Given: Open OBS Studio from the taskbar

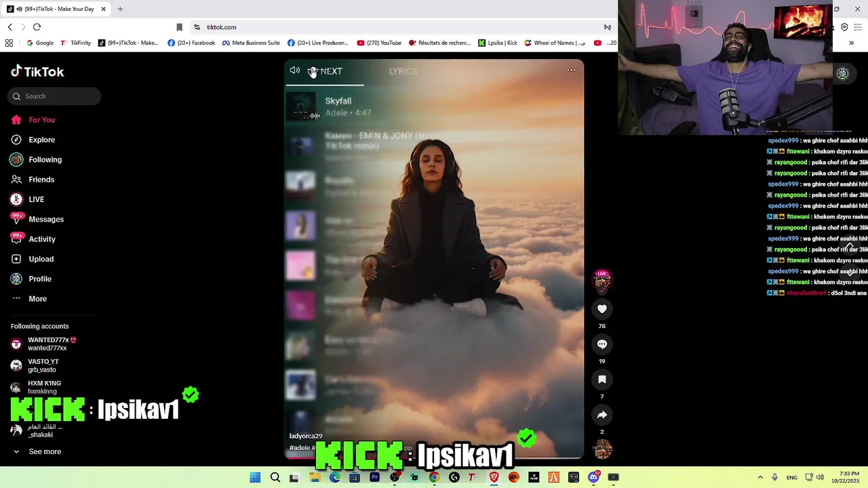Looking at the screenshot, I should point(394,477).
